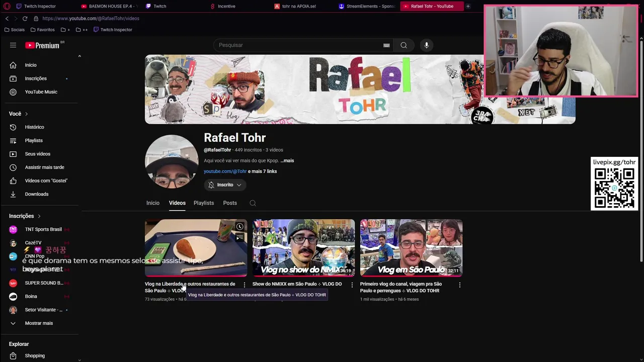The width and height of the screenshot is (644, 362).
Task: Expand channel description with ...mais
Action: (x=287, y=160)
